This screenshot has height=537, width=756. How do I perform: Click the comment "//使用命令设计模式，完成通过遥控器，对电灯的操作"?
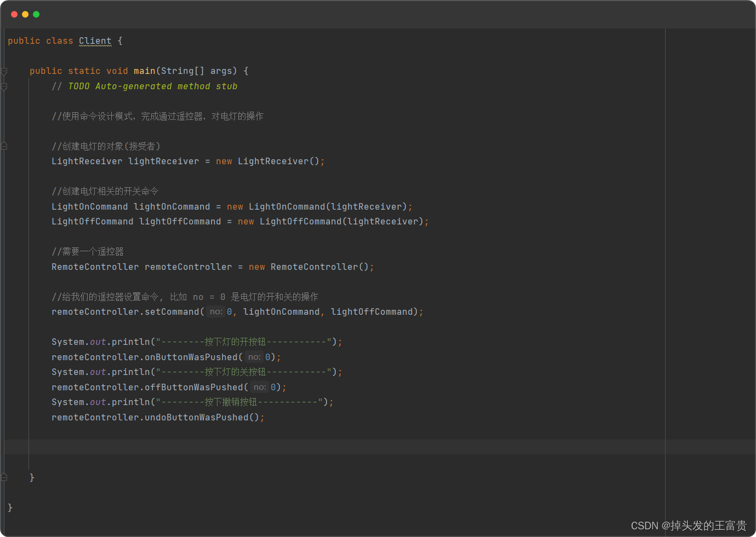tap(158, 116)
